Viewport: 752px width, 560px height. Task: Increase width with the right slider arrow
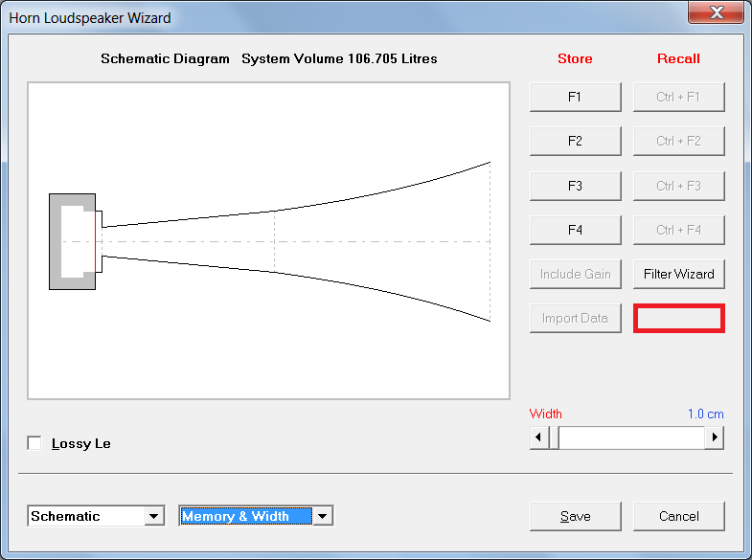[715, 437]
